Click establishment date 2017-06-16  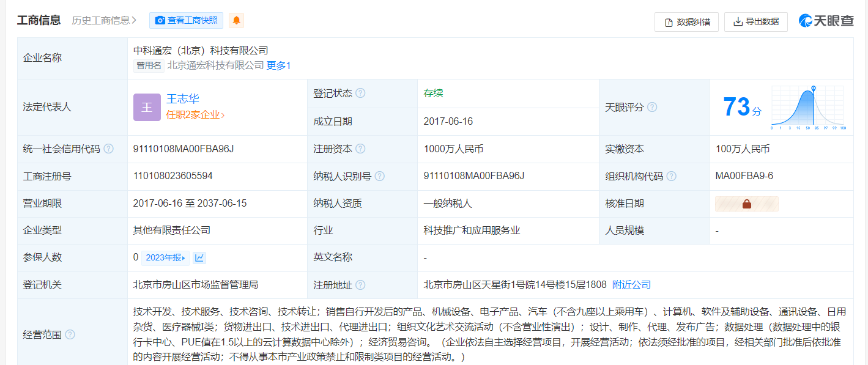click(448, 121)
